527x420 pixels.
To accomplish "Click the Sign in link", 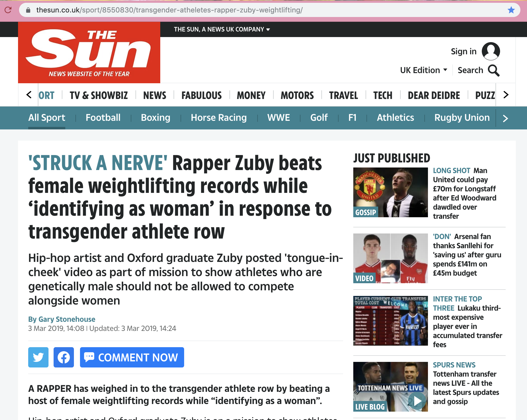I will (x=464, y=51).
